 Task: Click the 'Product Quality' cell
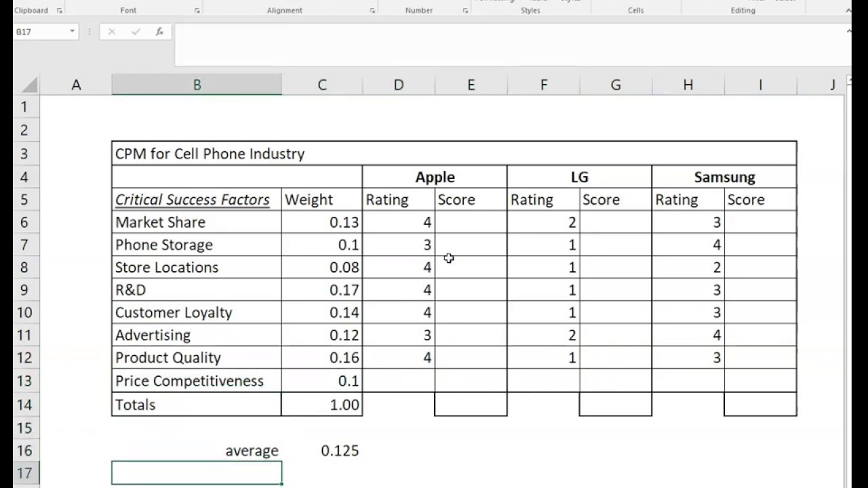[197, 358]
